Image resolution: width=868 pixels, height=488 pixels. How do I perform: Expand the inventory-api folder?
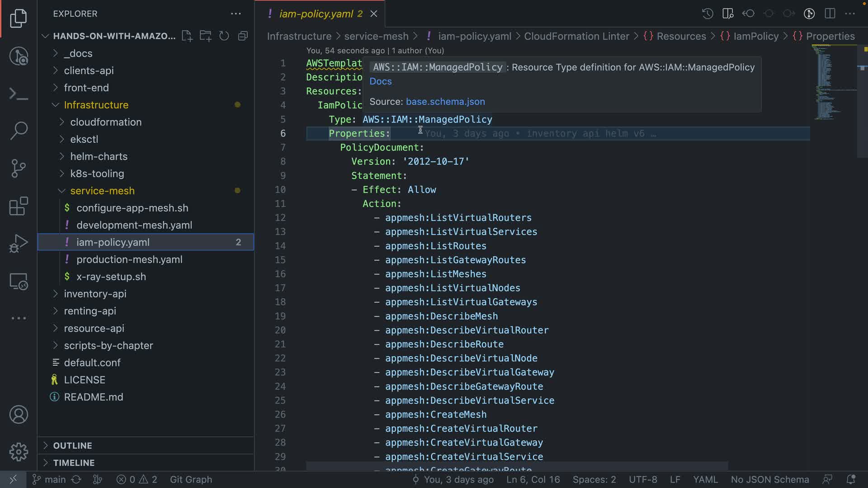[95, 294]
